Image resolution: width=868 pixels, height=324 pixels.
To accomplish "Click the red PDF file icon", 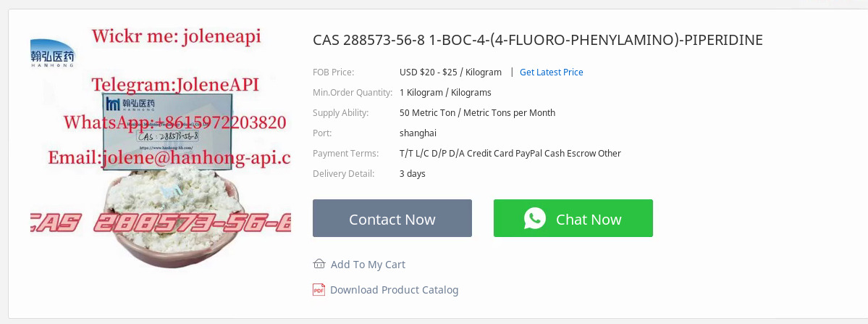I will (319, 290).
